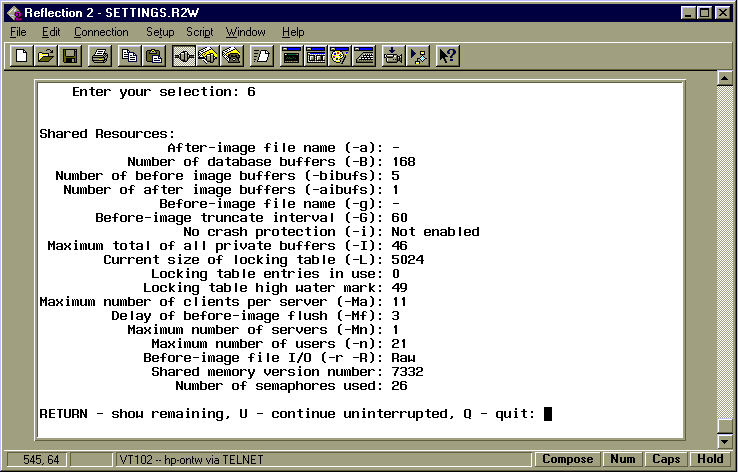This screenshot has width=738, height=472.
Task: Click the New settings file icon
Action: click(21, 56)
